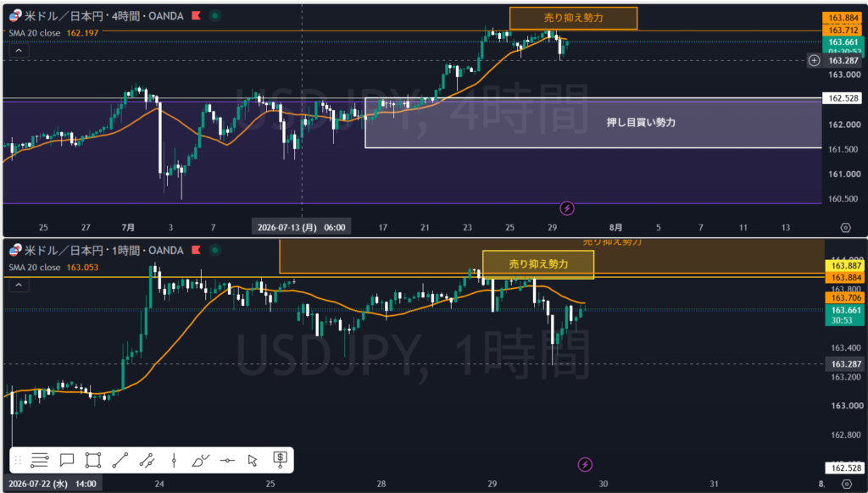Click the 163.884 price label on 4-hour chart

coord(843,19)
